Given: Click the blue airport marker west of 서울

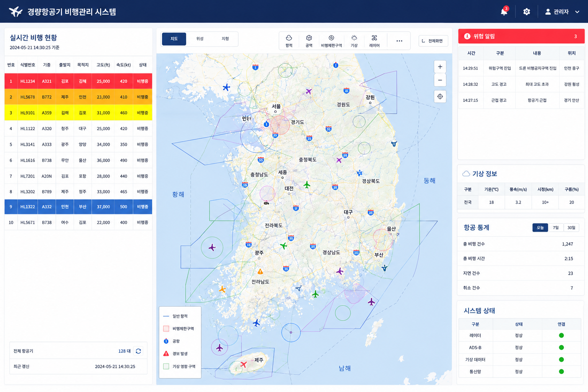Looking at the screenshot, I should [x=266, y=124].
